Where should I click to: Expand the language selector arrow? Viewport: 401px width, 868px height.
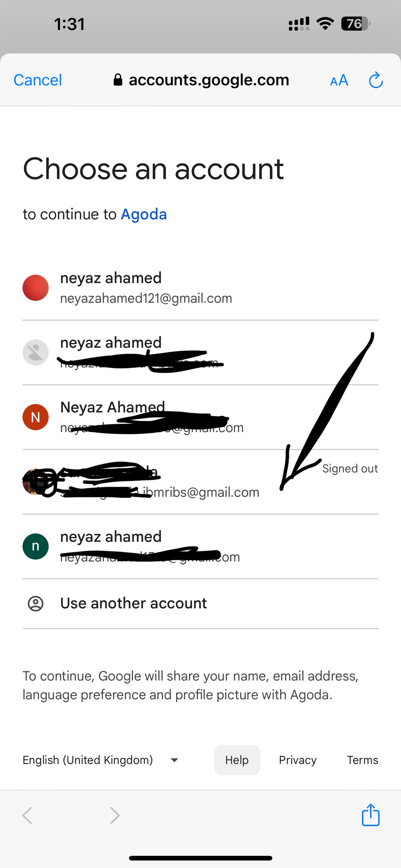[x=174, y=760]
